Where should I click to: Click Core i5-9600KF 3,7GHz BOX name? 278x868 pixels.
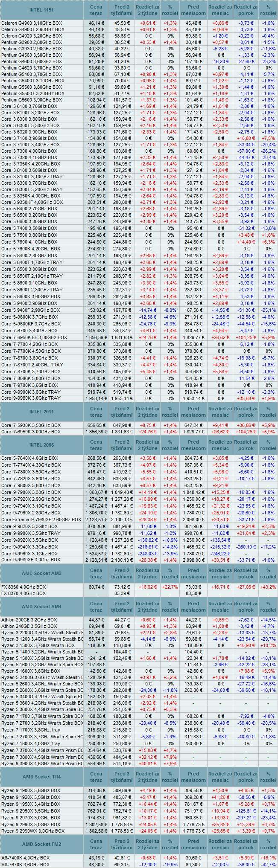(x=30, y=324)
